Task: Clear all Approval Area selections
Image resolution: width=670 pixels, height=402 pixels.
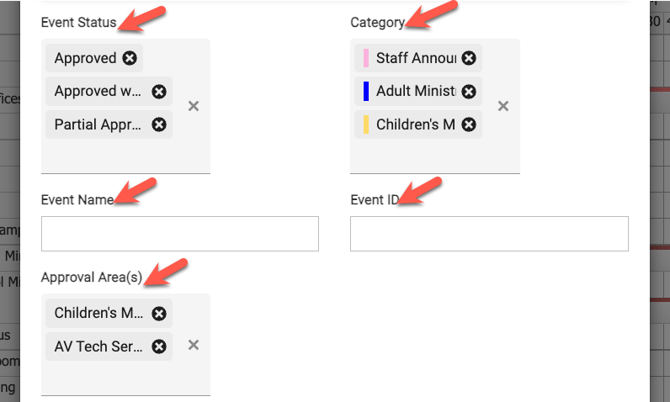Action: coord(193,345)
